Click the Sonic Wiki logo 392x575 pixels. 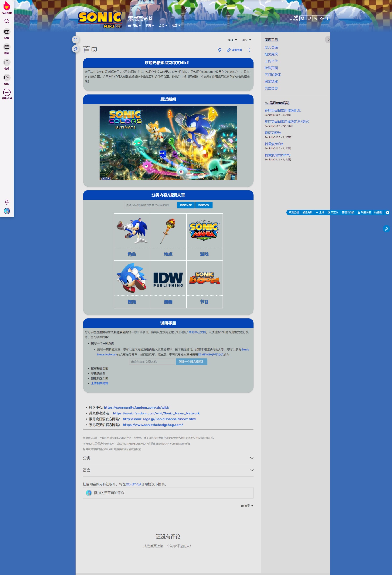pos(100,20)
